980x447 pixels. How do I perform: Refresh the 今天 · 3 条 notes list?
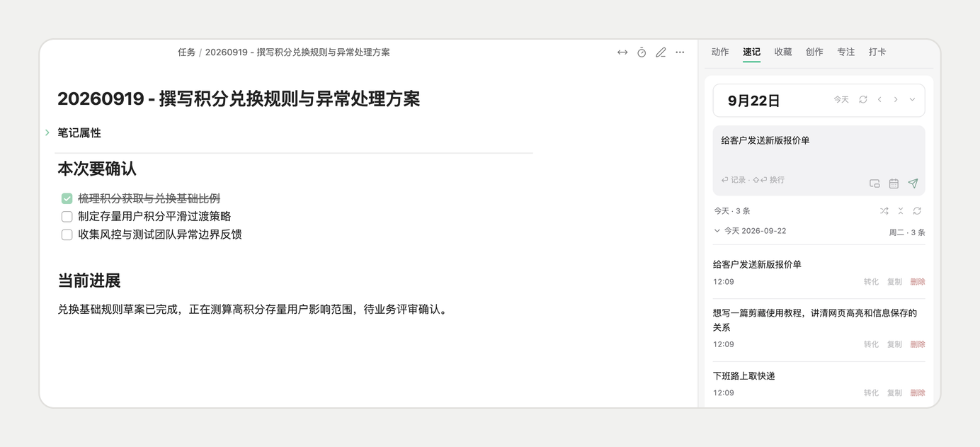click(917, 211)
